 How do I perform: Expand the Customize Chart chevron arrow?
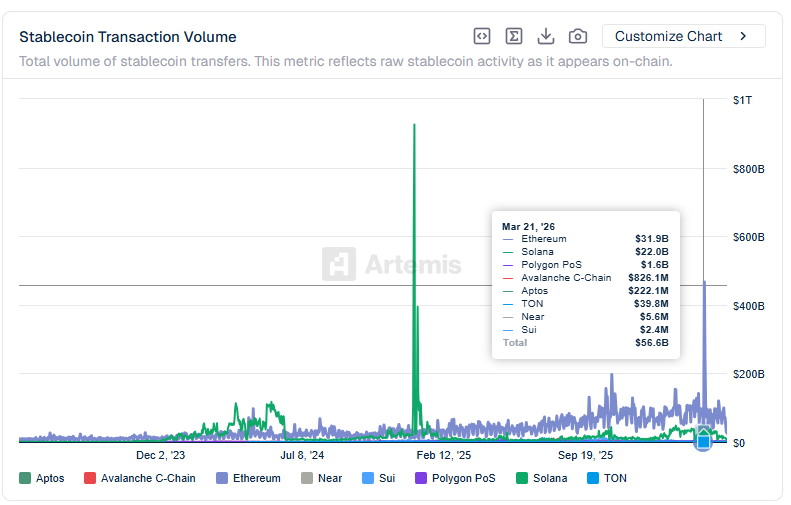[x=743, y=36]
